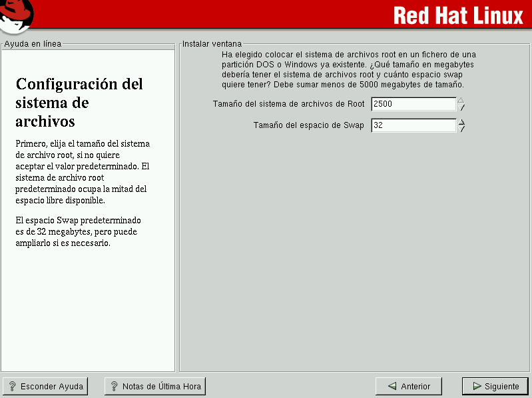Click the Red Hat Linux title text
The image size is (532, 398).
click(459, 15)
